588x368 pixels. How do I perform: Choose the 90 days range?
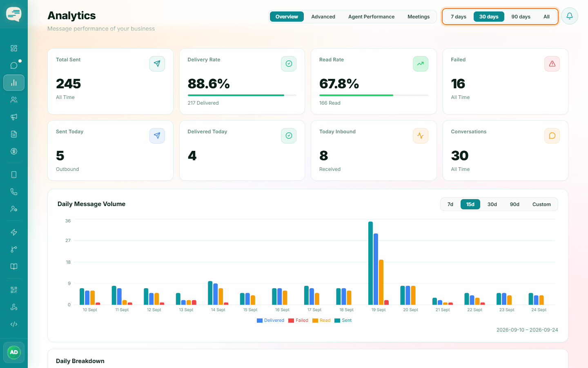[x=521, y=17]
